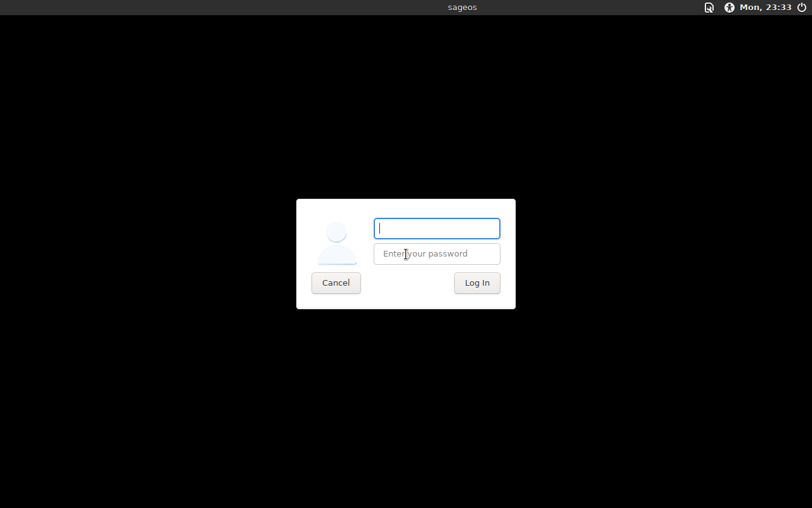Abort the login with the Cancel button

coord(336,283)
